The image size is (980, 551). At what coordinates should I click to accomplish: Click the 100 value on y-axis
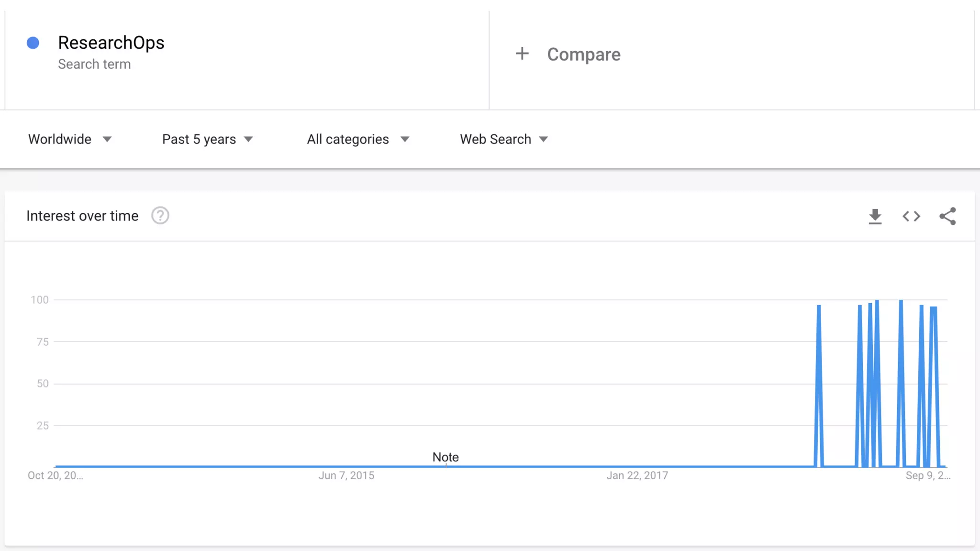point(40,300)
